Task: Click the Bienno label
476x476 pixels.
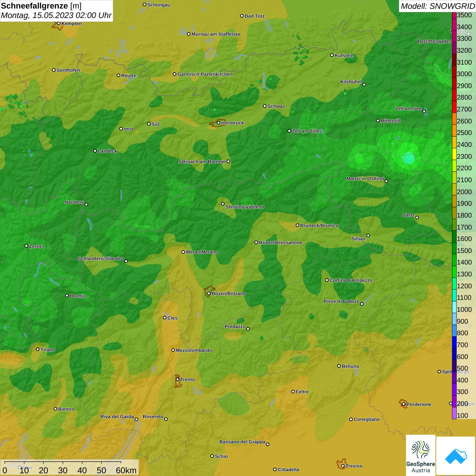Action: click(66, 409)
